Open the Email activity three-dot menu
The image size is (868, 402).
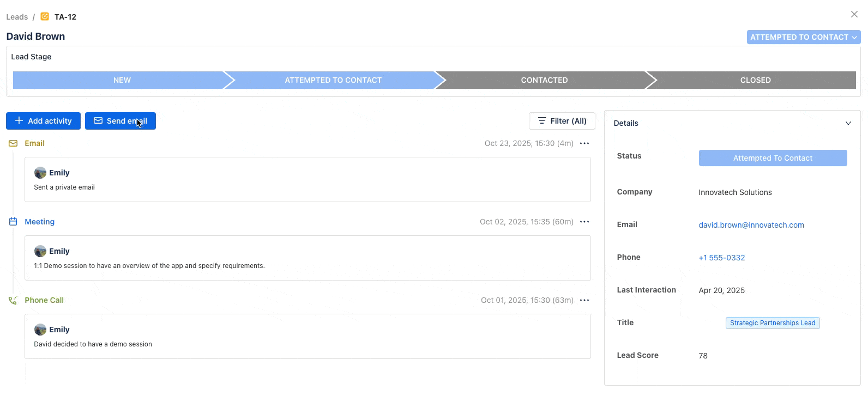584,143
